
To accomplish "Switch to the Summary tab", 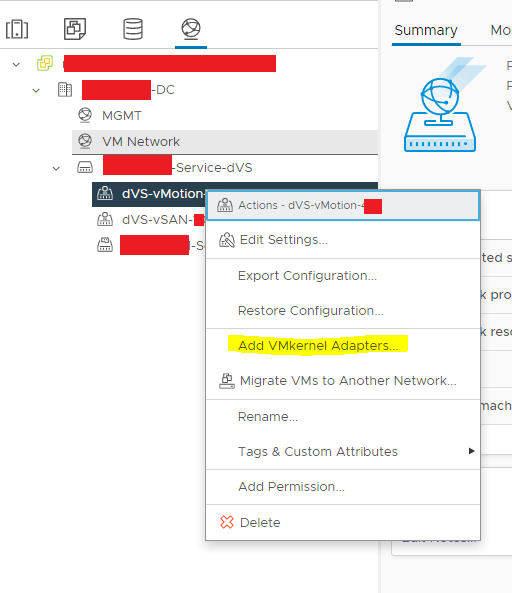I will [x=426, y=30].
